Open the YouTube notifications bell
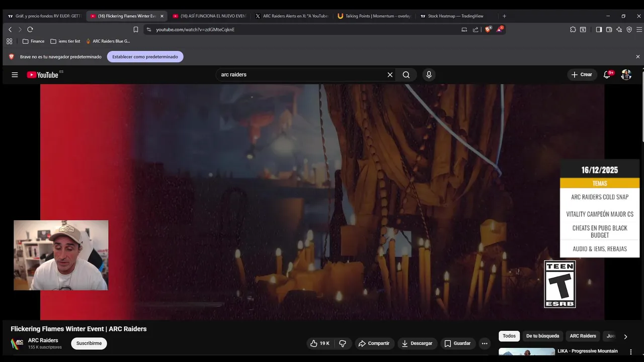Screen dimensions: 644x362 (607, 74)
